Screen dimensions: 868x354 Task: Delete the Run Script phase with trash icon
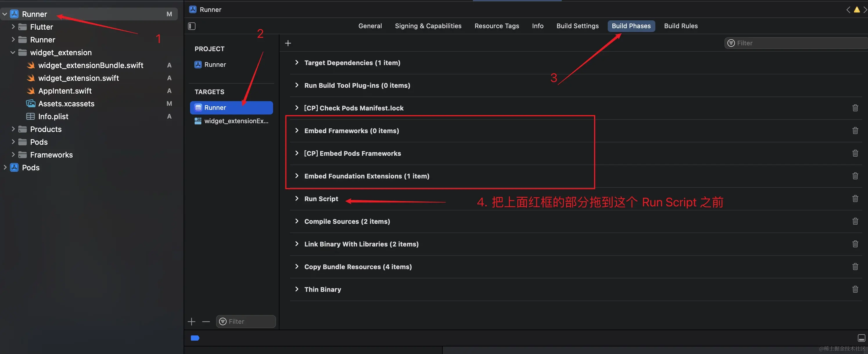(x=855, y=199)
